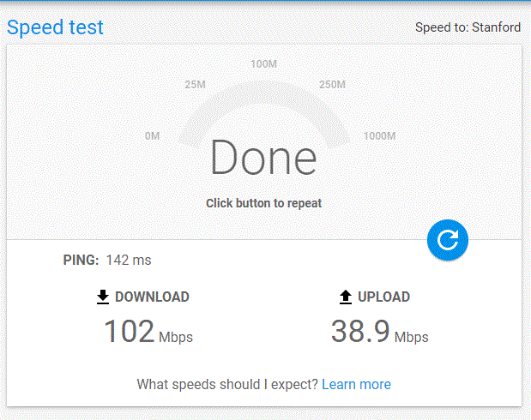531x420 pixels.
Task: Click the 38.9 upload speed value
Action: (360, 331)
